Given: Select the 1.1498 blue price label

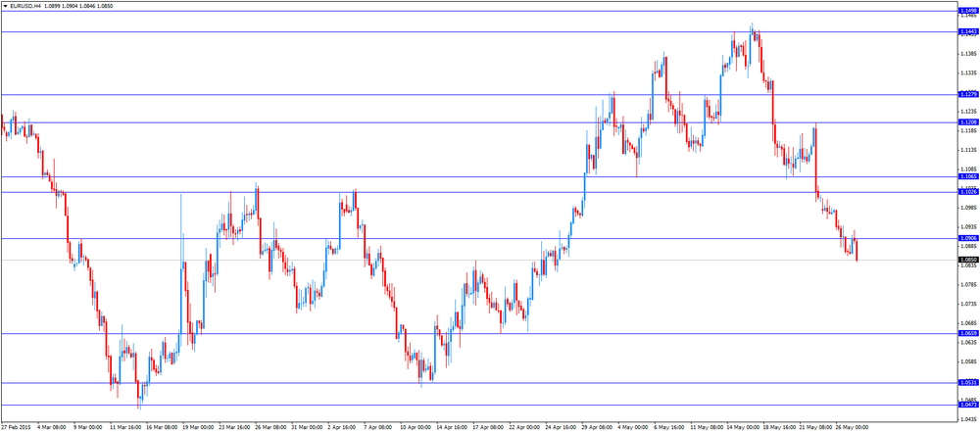Looking at the screenshot, I should pos(968,11).
